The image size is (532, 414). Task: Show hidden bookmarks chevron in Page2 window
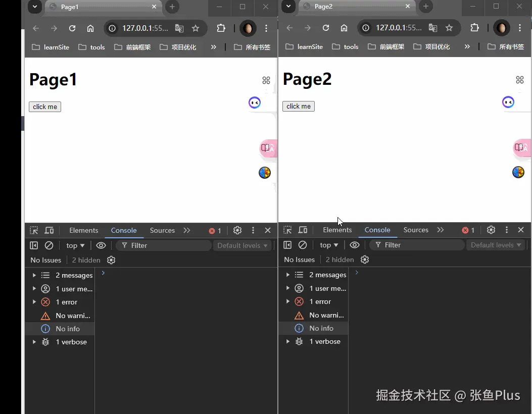(x=467, y=46)
